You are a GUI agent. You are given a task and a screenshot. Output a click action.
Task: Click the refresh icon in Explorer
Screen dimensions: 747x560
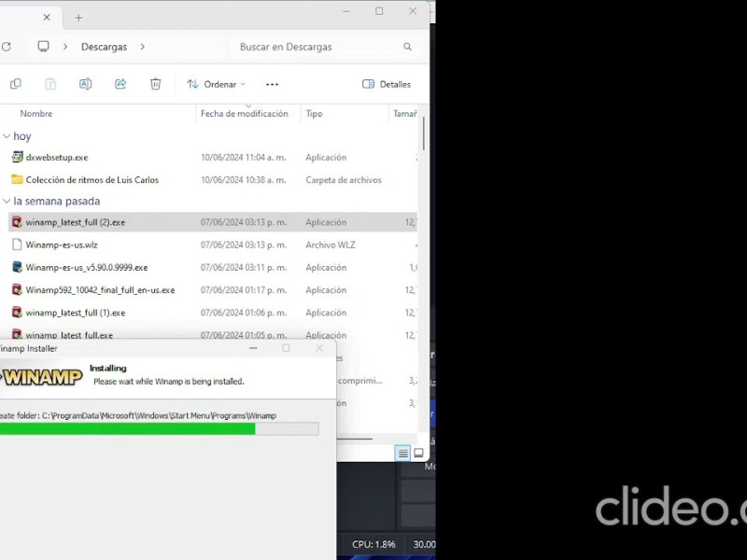[x=7, y=47]
